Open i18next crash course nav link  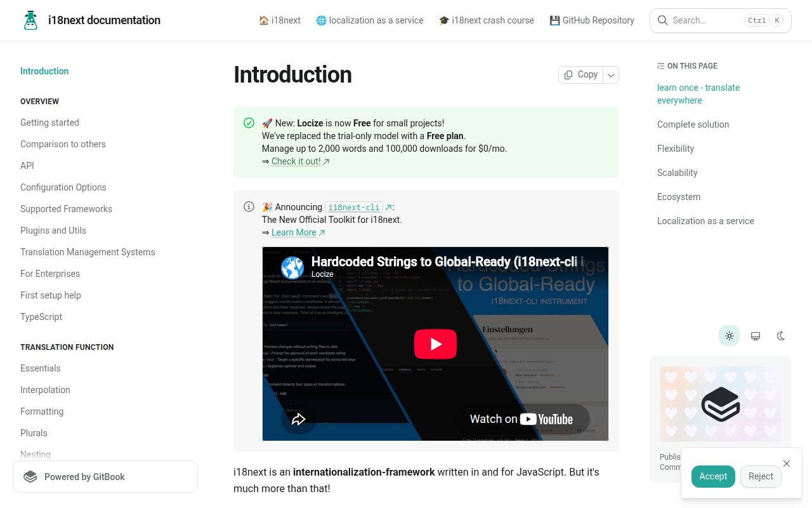pos(487,20)
